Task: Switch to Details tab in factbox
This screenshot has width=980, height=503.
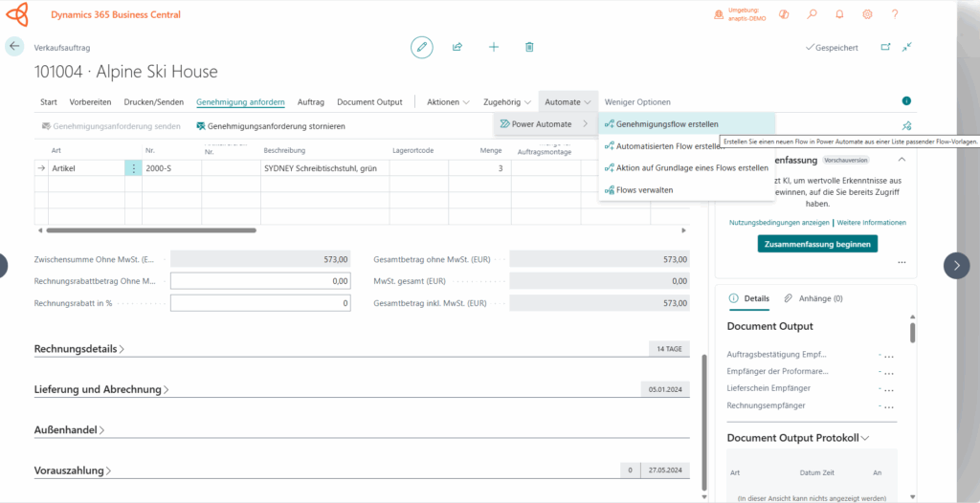Action: coord(749,298)
